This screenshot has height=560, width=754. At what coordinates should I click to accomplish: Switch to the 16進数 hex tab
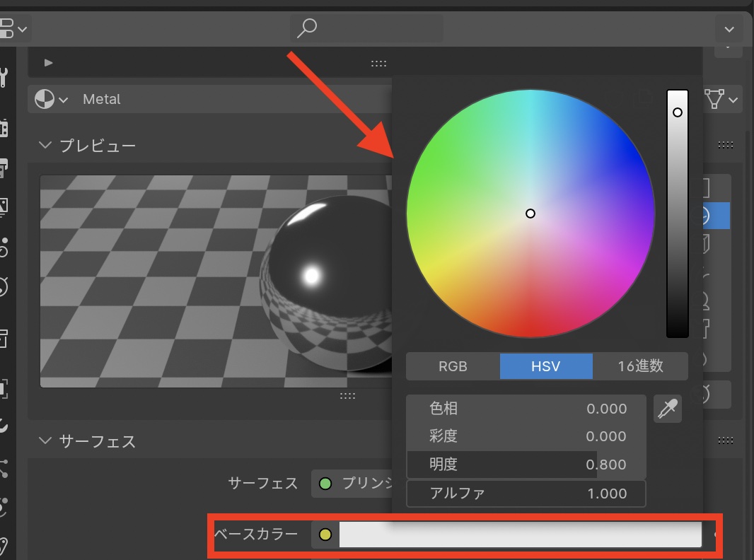point(639,366)
